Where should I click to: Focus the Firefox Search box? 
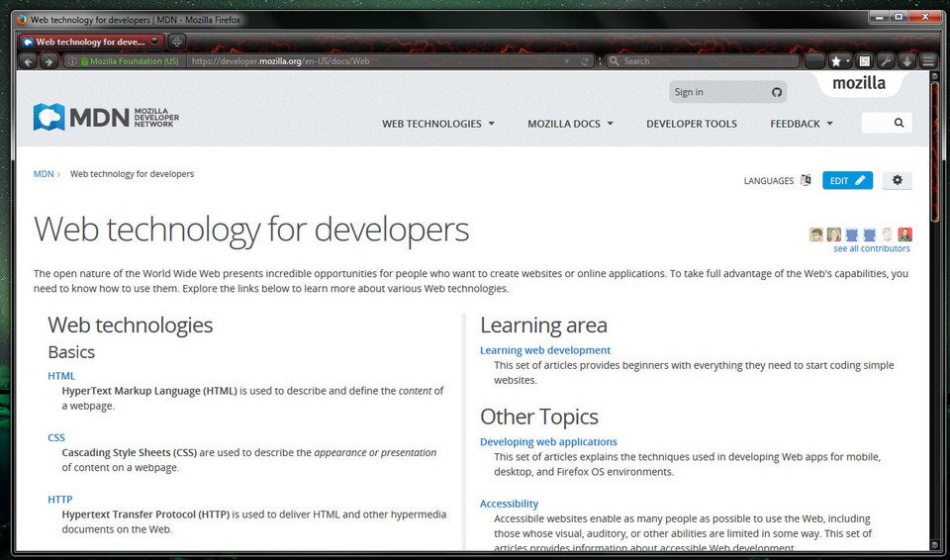pyautogui.click(x=703, y=61)
